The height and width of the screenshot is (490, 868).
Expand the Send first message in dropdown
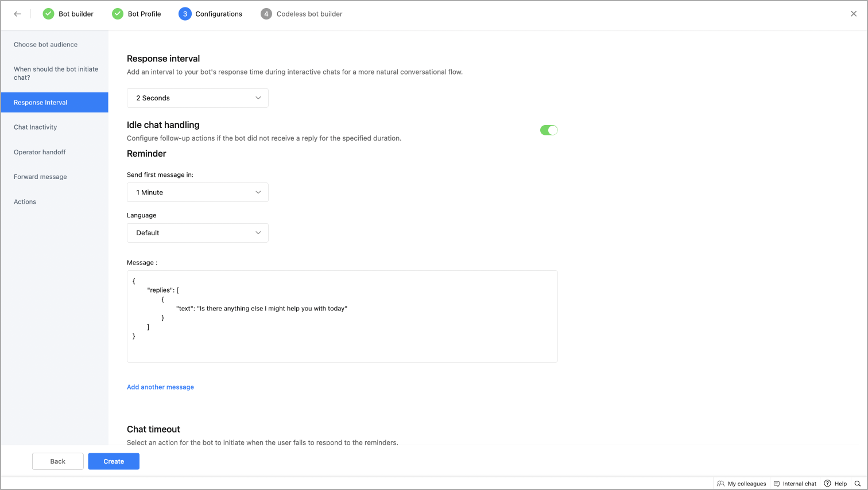click(x=197, y=192)
